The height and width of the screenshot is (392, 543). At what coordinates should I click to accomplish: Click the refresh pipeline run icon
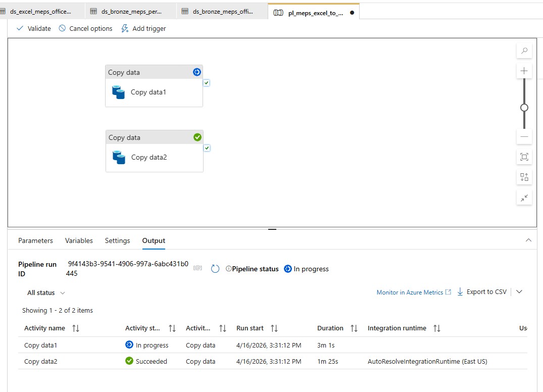coord(215,269)
